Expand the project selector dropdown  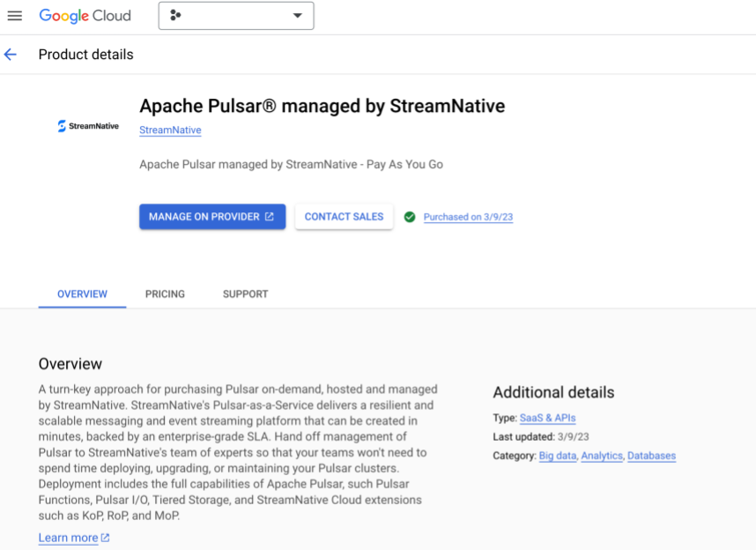coord(298,15)
